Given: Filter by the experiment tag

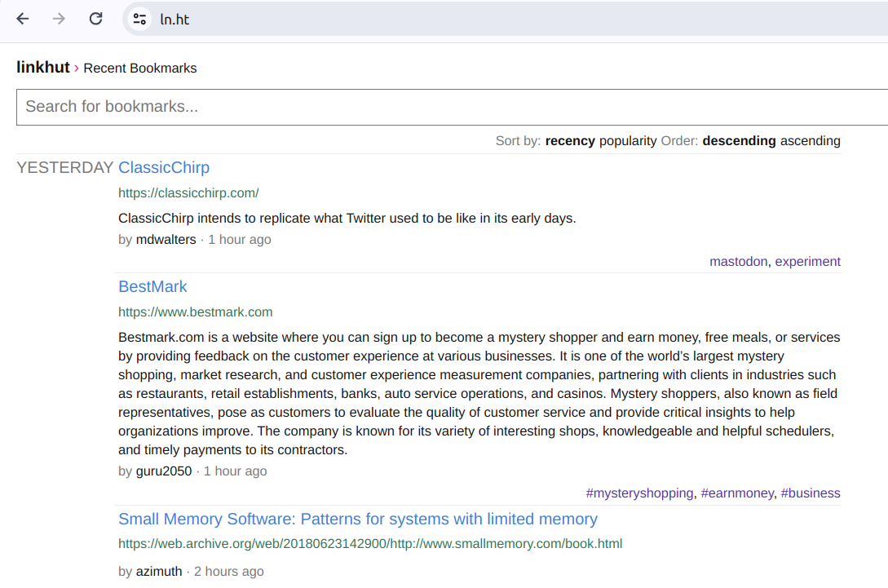Looking at the screenshot, I should 807,262.
